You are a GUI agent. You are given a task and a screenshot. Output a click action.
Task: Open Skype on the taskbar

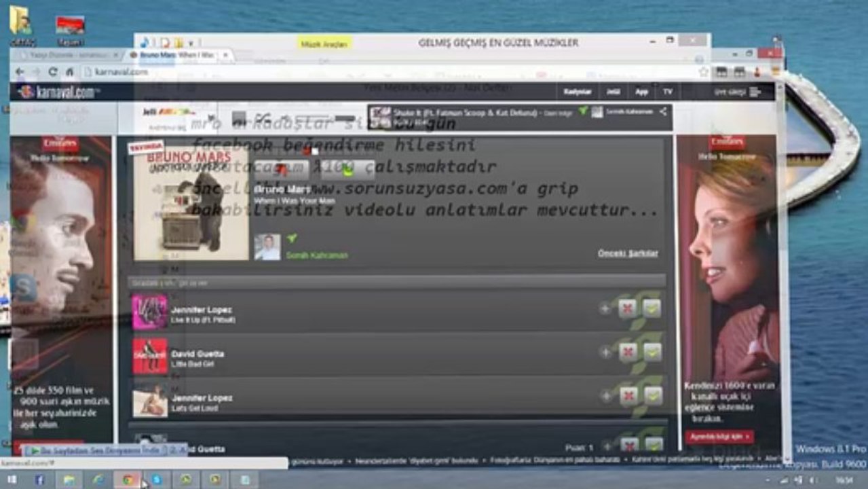[156, 479]
